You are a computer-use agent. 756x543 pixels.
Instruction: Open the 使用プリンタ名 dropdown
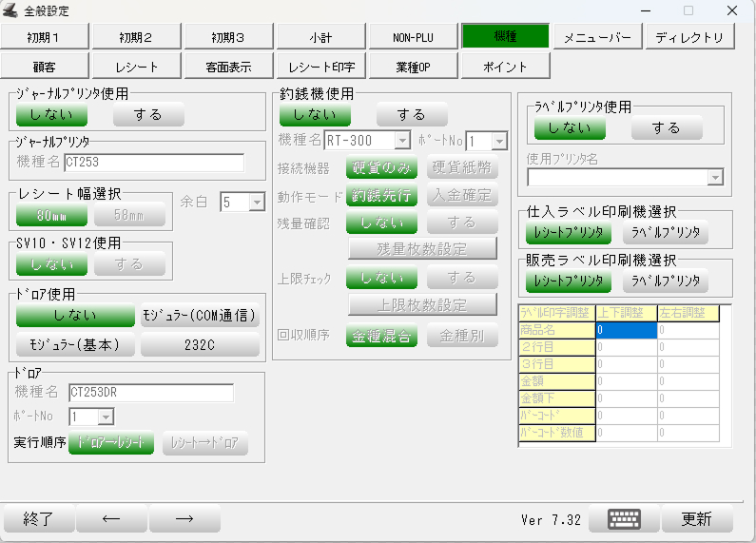click(715, 178)
